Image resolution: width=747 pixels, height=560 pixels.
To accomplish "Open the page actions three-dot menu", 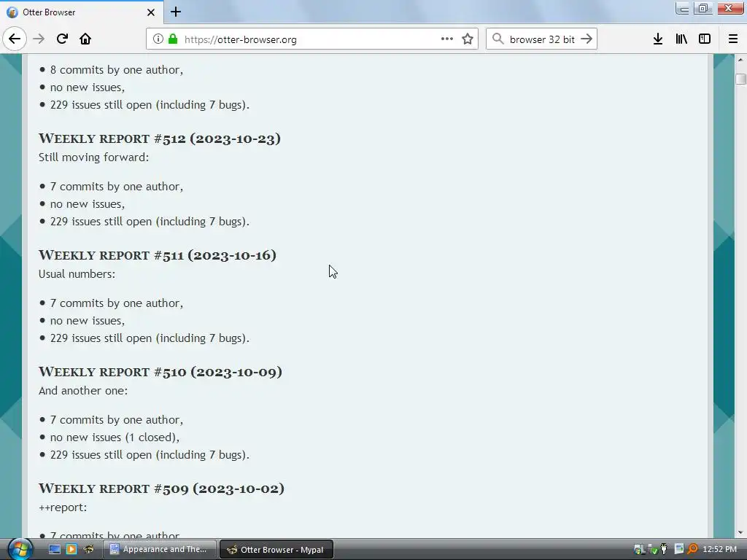I will pos(447,39).
